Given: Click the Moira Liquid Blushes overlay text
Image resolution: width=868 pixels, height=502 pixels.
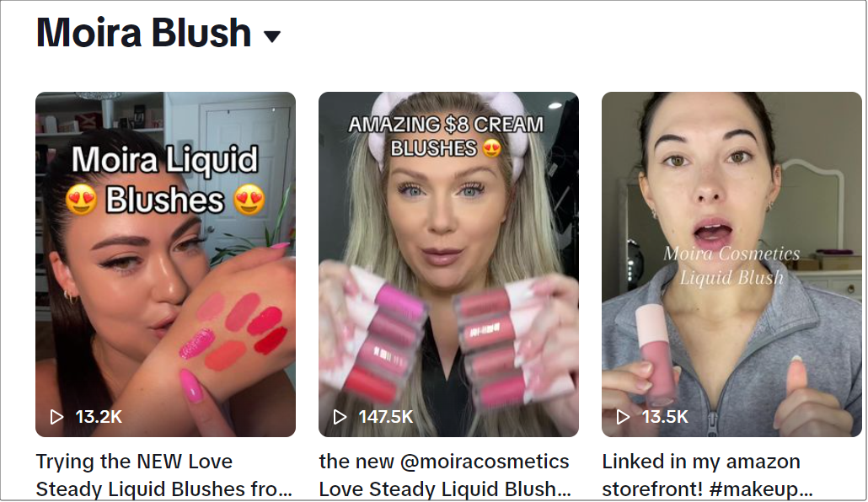Looking at the screenshot, I should click(165, 179).
